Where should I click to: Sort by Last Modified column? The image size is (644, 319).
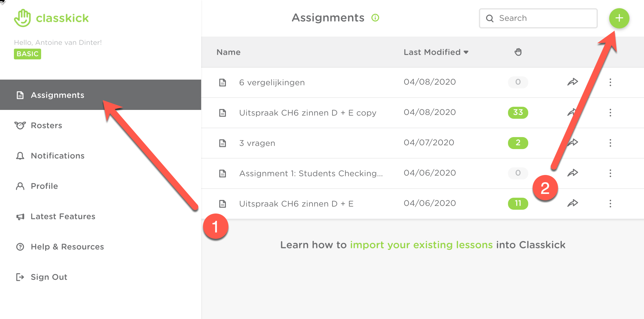pyautogui.click(x=436, y=52)
